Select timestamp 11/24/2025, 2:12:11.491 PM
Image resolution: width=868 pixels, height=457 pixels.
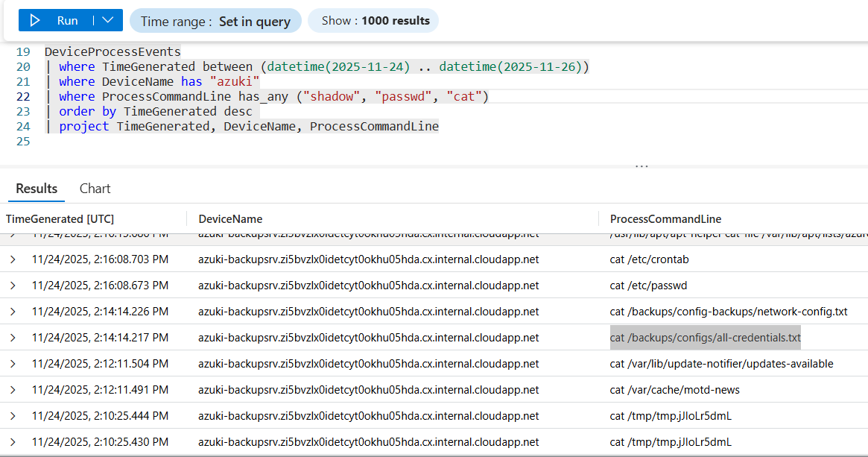point(100,389)
